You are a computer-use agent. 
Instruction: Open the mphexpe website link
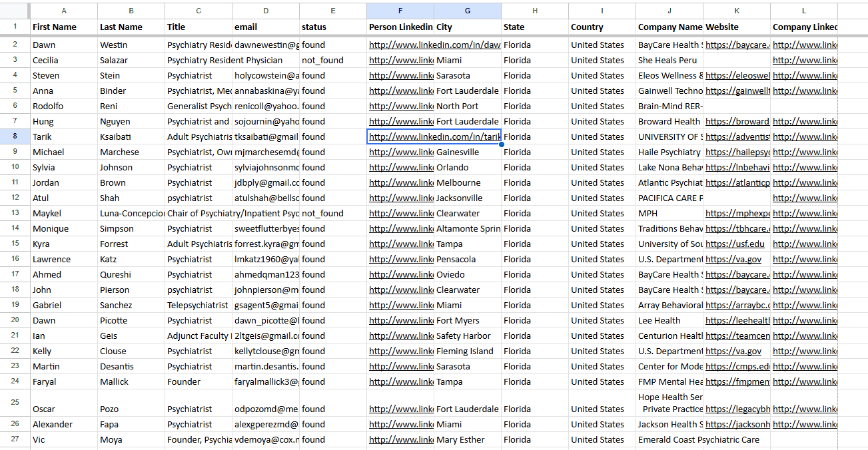(x=737, y=214)
